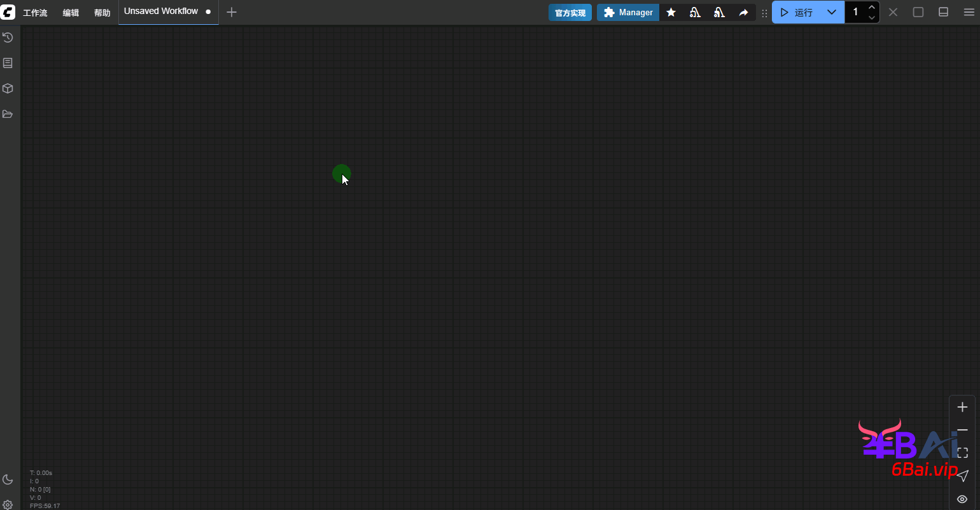
Task: Increase batch count with up arrow
Action: coord(872,7)
